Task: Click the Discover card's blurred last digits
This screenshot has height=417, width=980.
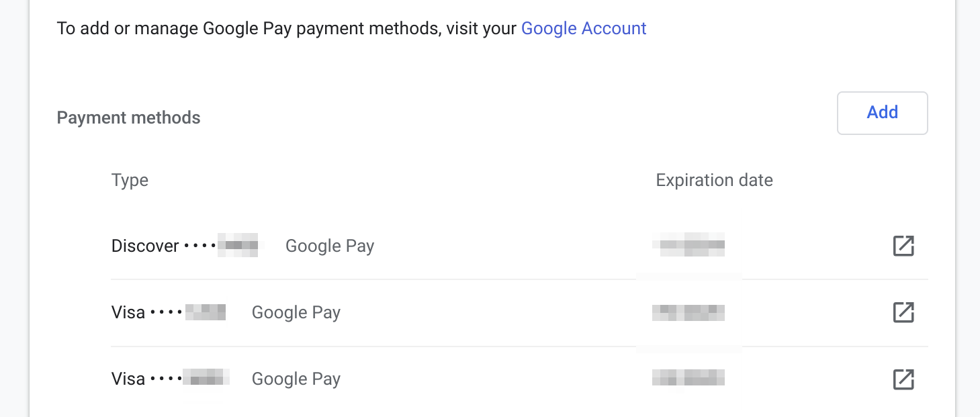Action: 240,246
